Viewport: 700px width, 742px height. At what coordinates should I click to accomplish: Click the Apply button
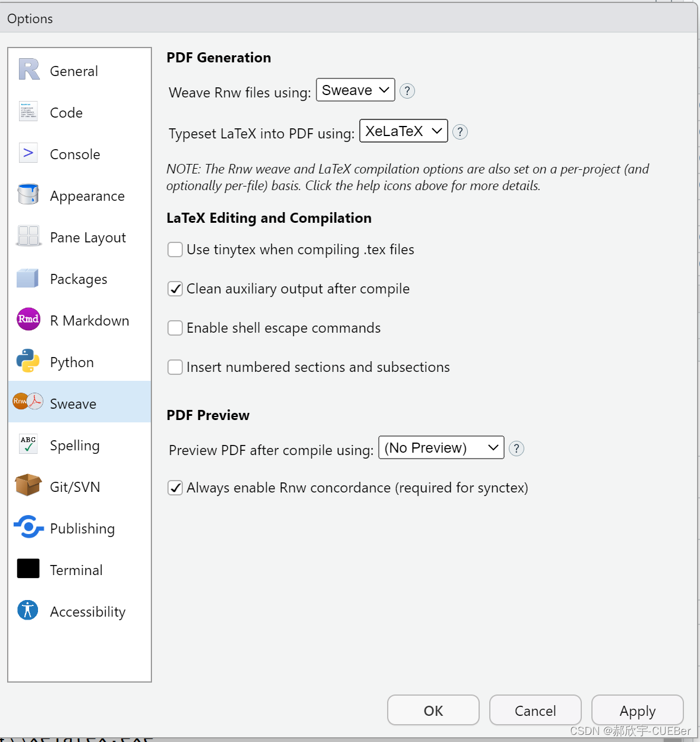pyautogui.click(x=638, y=710)
